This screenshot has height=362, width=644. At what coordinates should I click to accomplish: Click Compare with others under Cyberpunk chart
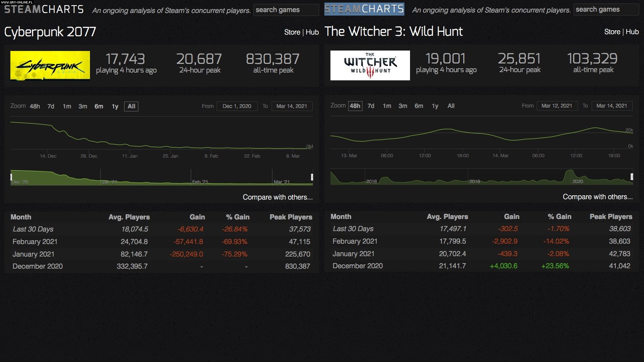pyautogui.click(x=278, y=197)
